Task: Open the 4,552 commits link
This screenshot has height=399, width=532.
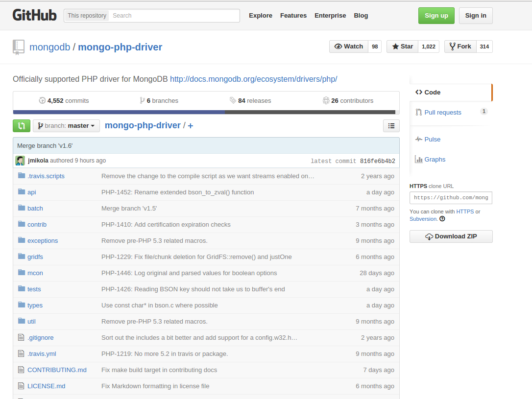Action: tap(64, 101)
